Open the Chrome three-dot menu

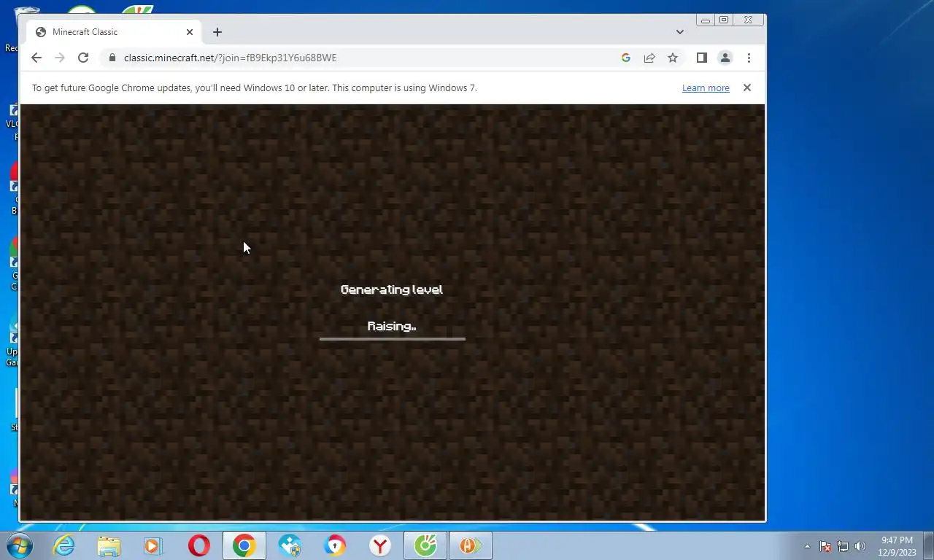749,58
